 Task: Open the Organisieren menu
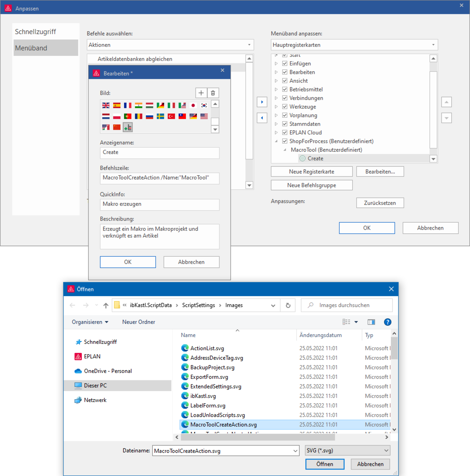pyautogui.click(x=90, y=322)
